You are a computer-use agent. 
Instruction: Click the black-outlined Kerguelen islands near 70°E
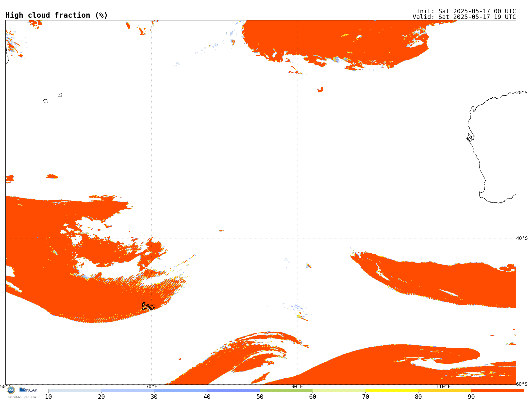(x=149, y=306)
